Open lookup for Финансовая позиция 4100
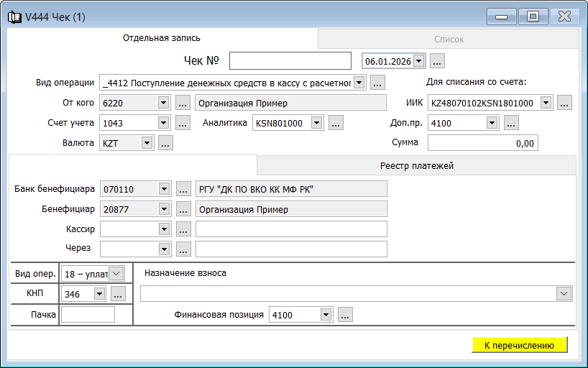The width and height of the screenshot is (588, 368). [x=345, y=314]
